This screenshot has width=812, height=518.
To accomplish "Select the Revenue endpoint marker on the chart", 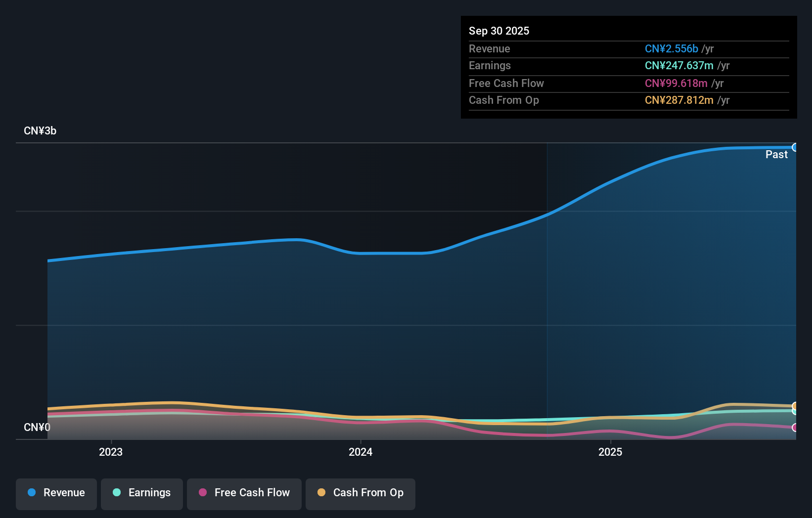I will point(795,147).
